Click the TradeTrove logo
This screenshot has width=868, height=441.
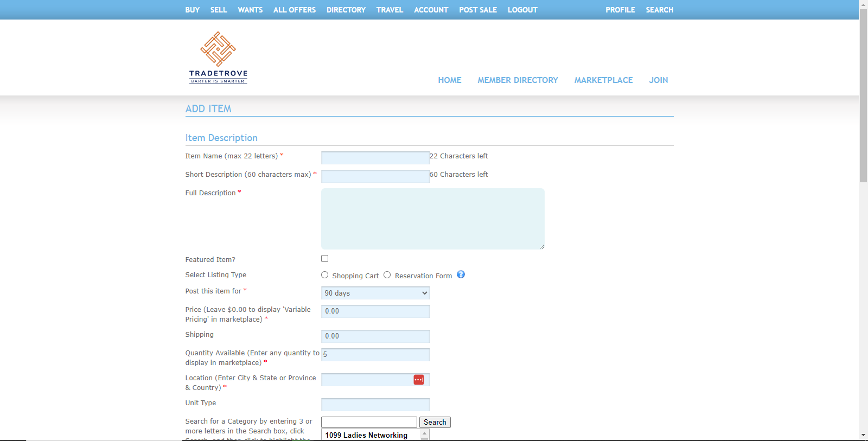pos(218,57)
